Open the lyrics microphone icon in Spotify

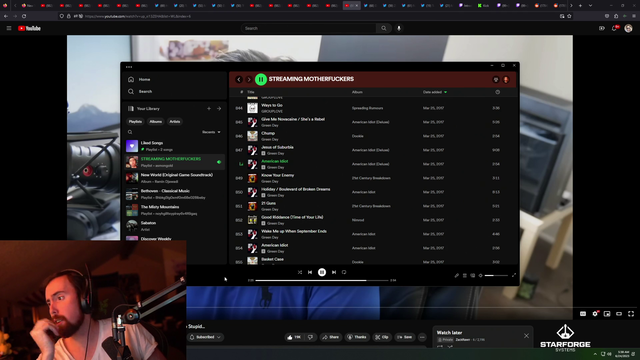(x=457, y=276)
